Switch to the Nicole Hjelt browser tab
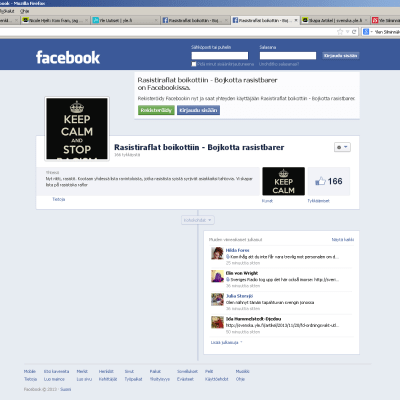Image resolution: width=400 pixels, height=400 pixels. (56, 20)
